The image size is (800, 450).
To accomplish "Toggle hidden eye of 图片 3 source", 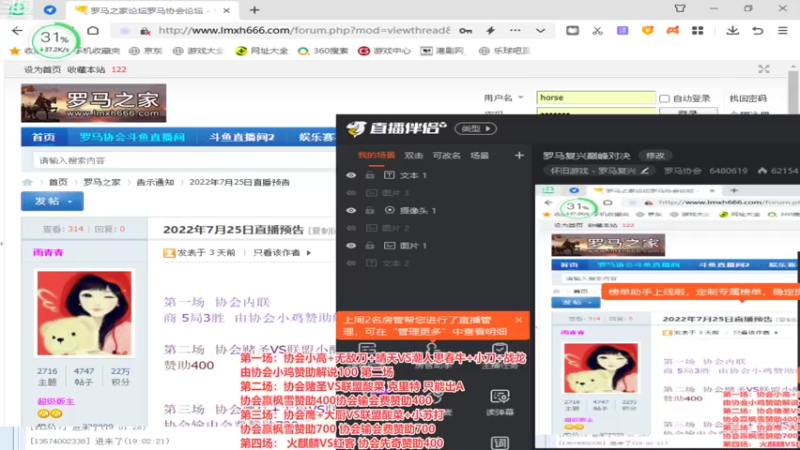I will coord(351,193).
